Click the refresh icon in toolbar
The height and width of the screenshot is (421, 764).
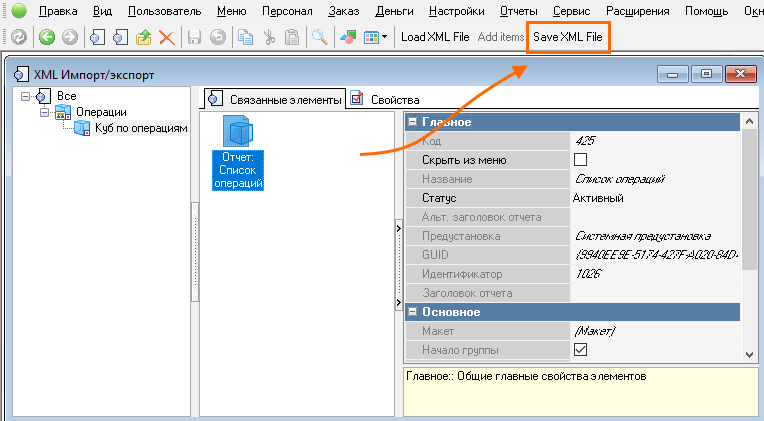(x=17, y=37)
